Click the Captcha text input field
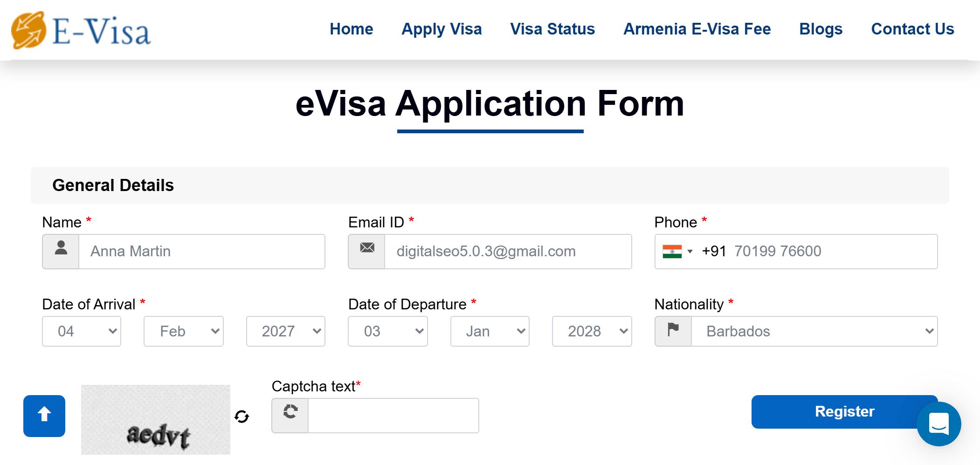Image resolution: width=980 pixels, height=465 pixels. [x=393, y=415]
